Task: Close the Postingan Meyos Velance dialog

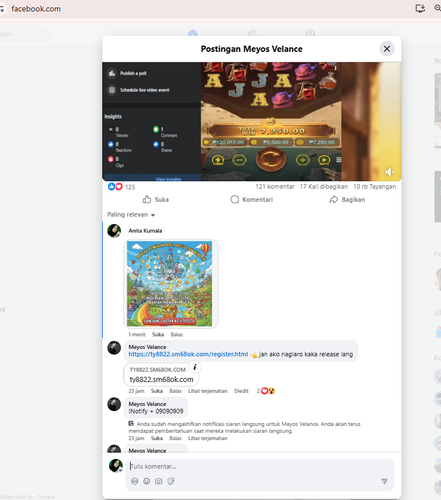Action: (387, 49)
